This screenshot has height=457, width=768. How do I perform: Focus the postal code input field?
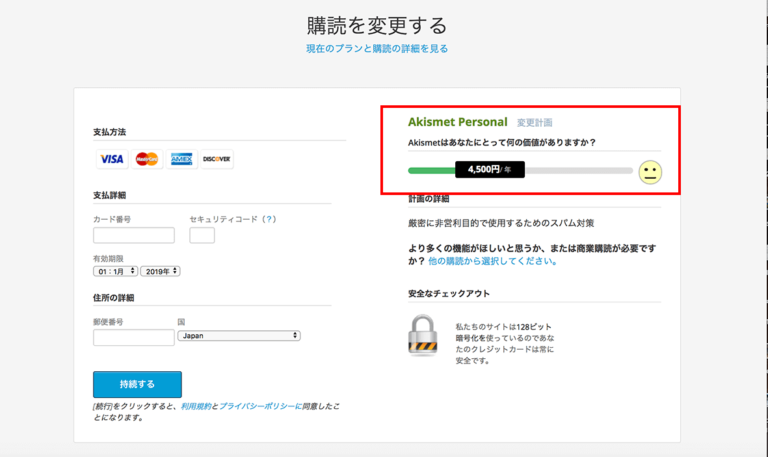click(x=134, y=337)
